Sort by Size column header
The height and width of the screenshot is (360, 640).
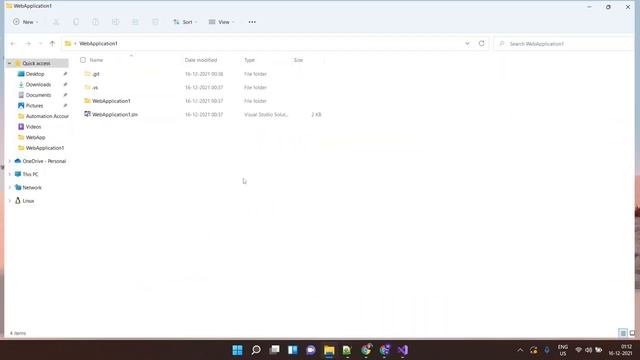coord(298,60)
